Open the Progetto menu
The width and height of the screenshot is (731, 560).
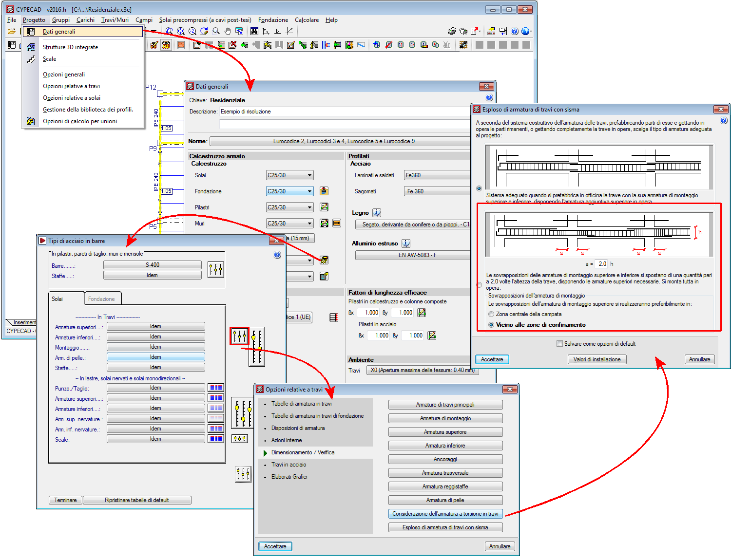34,20
